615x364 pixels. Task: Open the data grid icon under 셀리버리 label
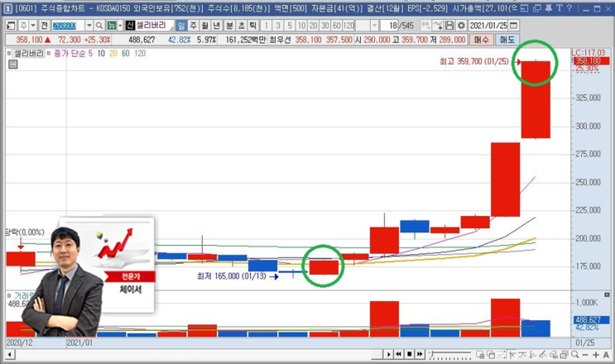(12, 65)
